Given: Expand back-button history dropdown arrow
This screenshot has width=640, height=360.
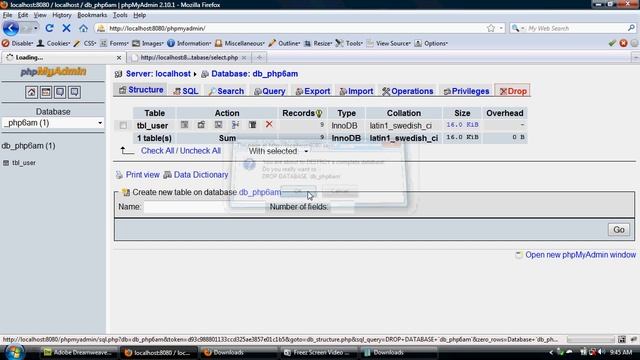Looking at the screenshot, I should point(36,28).
